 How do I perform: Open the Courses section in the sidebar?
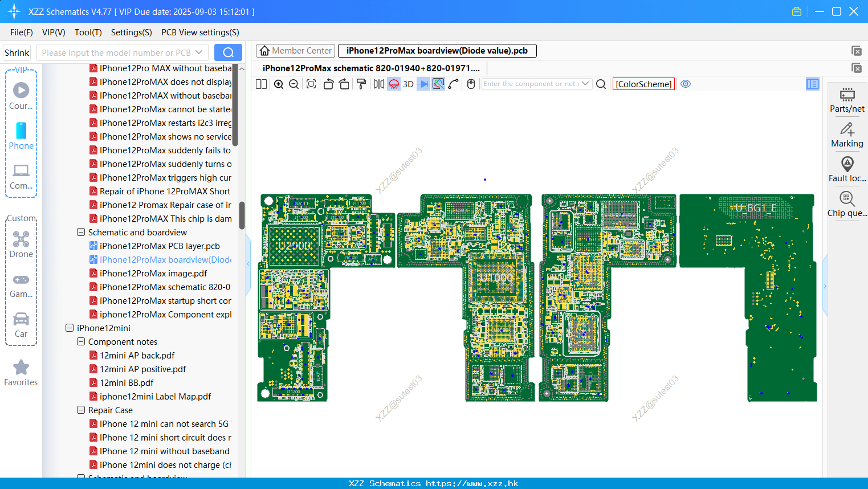click(21, 96)
